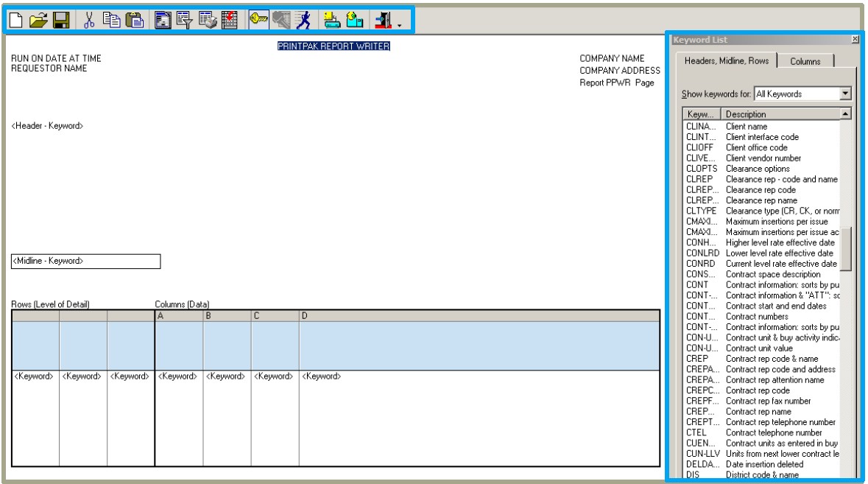Viewport: 868px width, 484px height.
Task: Click the Keyword cell under column D
Action: coord(322,376)
